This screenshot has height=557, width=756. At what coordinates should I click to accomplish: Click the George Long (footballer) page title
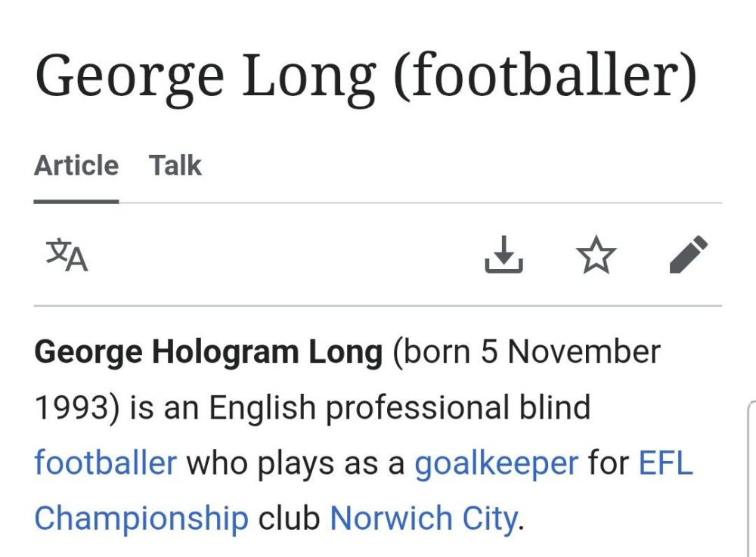365,76
